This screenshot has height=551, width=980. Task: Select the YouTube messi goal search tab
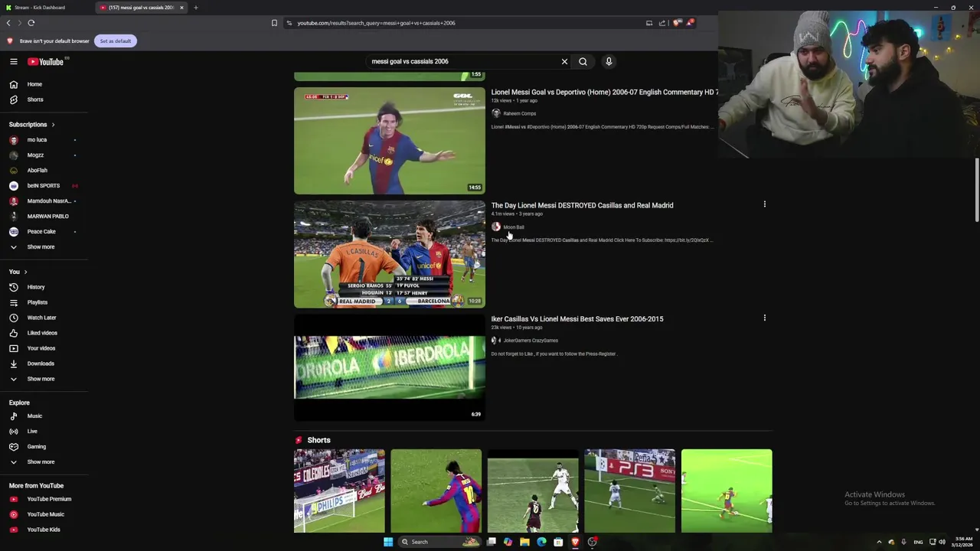pos(139,8)
